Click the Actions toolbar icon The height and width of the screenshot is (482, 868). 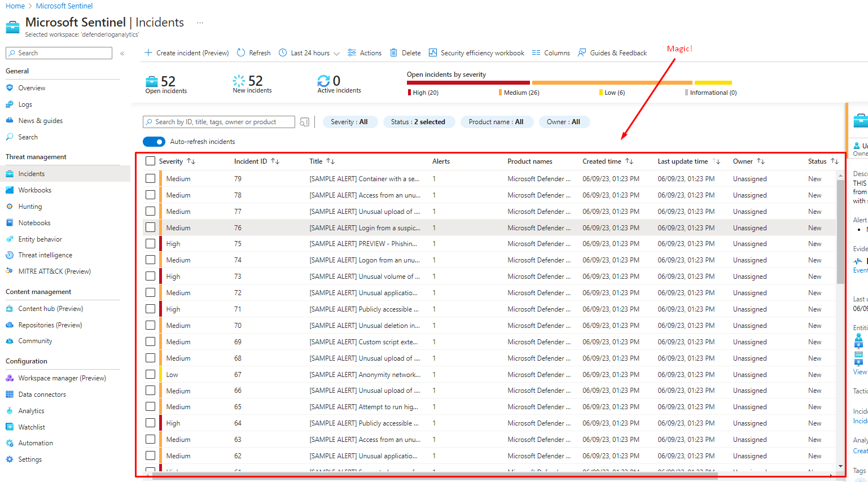tap(352, 52)
